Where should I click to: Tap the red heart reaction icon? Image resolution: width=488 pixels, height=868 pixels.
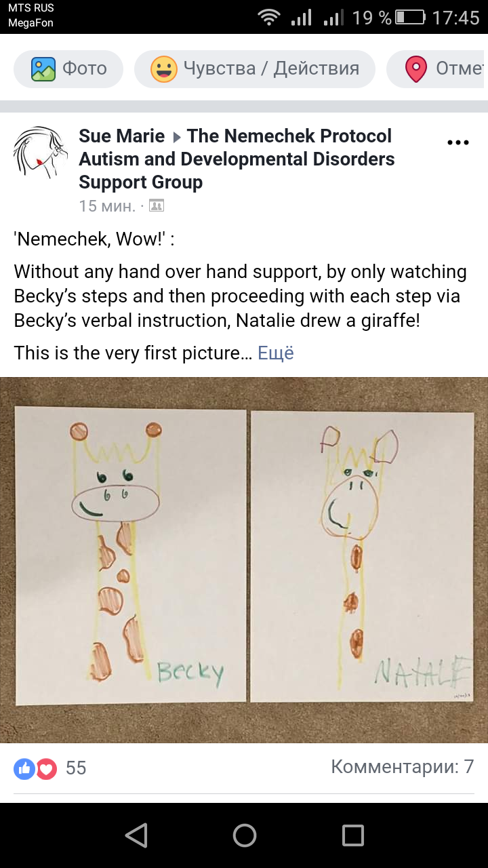coord(45,768)
